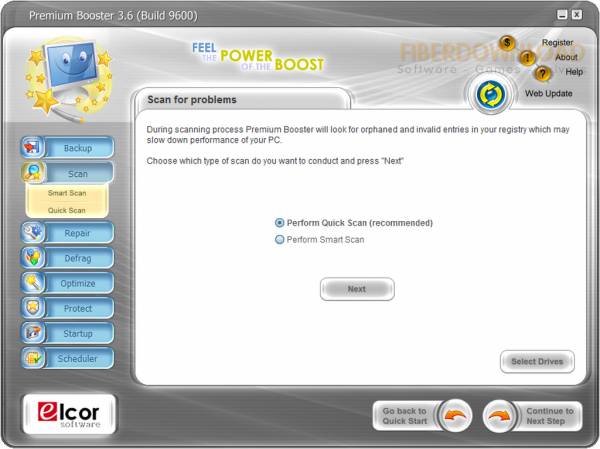
Task: Click the Help question mark icon
Action: pos(542,73)
